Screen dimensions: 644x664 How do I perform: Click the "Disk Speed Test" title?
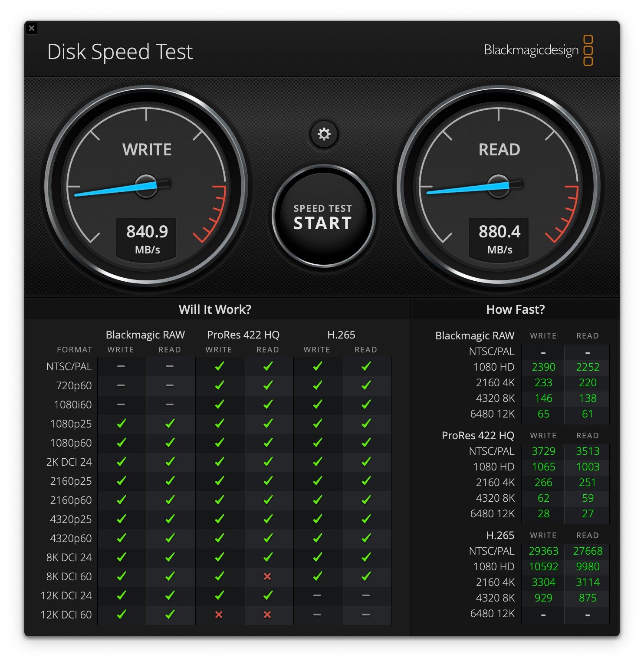[x=120, y=52]
